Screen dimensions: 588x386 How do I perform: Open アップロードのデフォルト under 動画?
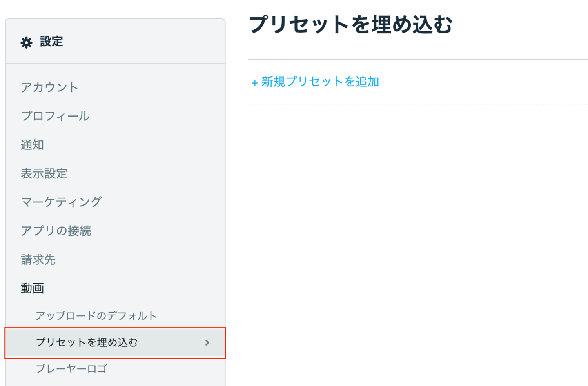pos(96,316)
